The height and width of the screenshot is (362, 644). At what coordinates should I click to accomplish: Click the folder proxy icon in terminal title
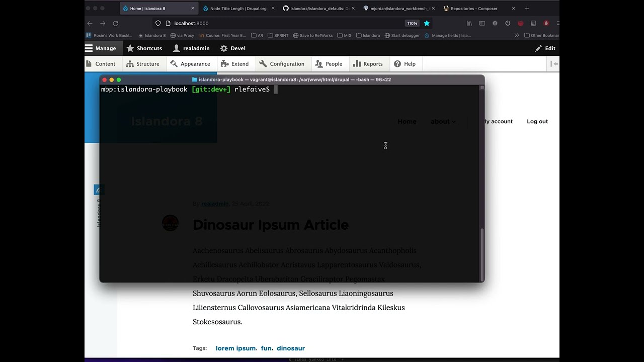point(195,79)
